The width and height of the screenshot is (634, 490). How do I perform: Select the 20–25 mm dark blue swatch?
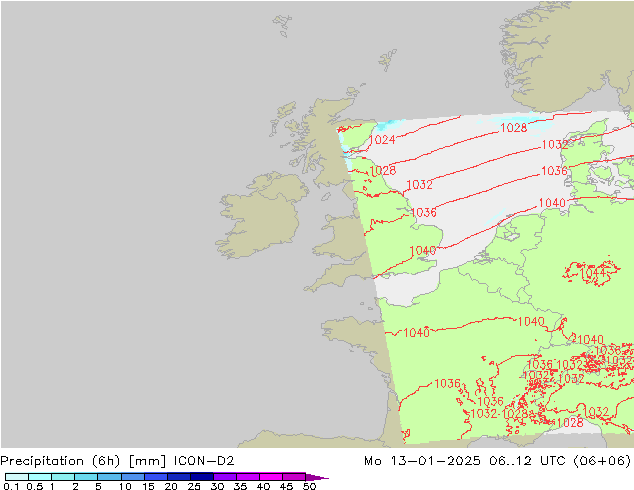click(179, 477)
